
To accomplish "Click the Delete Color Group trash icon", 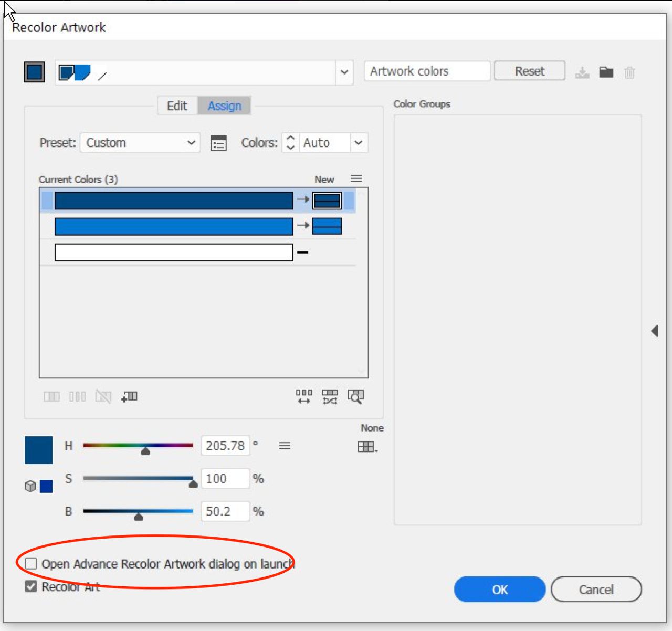I will (630, 72).
